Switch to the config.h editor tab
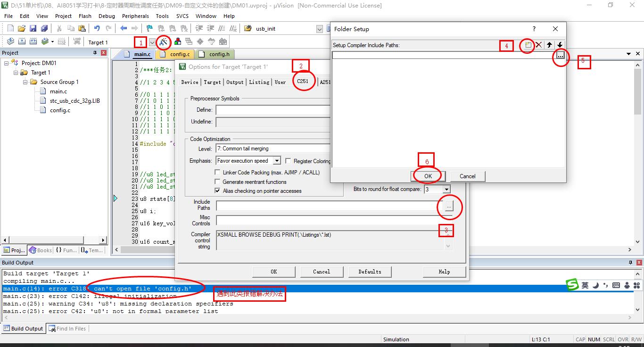The image size is (644, 347). [215, 54]
